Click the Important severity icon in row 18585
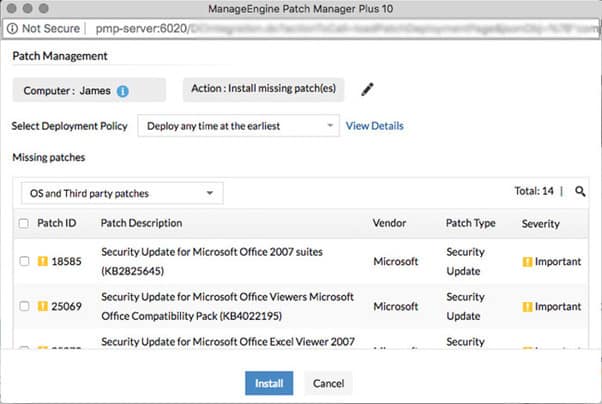Screen dimensions: 602x404 click(x=527, y=262)
